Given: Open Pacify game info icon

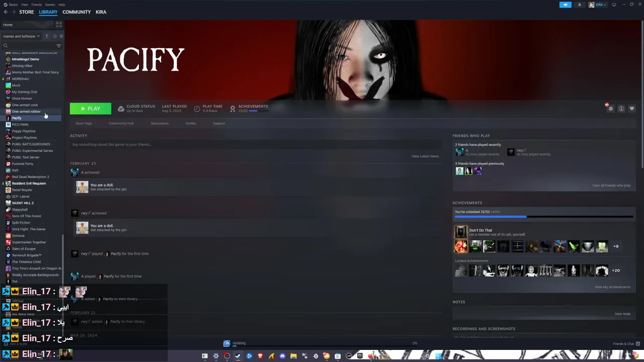Looking at the screenshot, I should pyautogui.click(x=621, y=109).
